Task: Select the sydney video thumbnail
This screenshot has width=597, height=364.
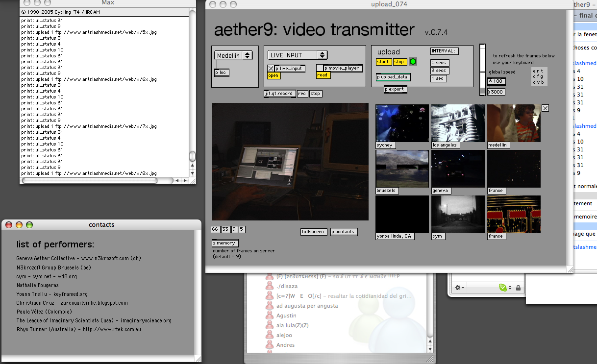Action: tap(401, 123)
